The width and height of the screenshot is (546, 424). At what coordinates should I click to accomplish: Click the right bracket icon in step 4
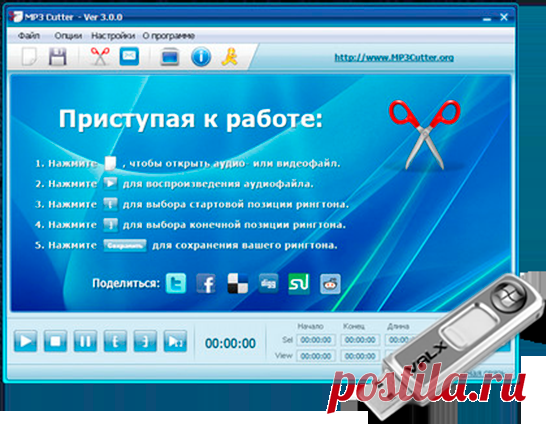tap(110, 225)
